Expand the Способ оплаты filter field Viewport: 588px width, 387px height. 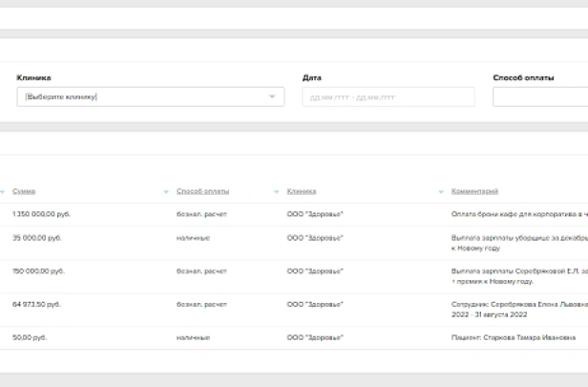(539, 97)
